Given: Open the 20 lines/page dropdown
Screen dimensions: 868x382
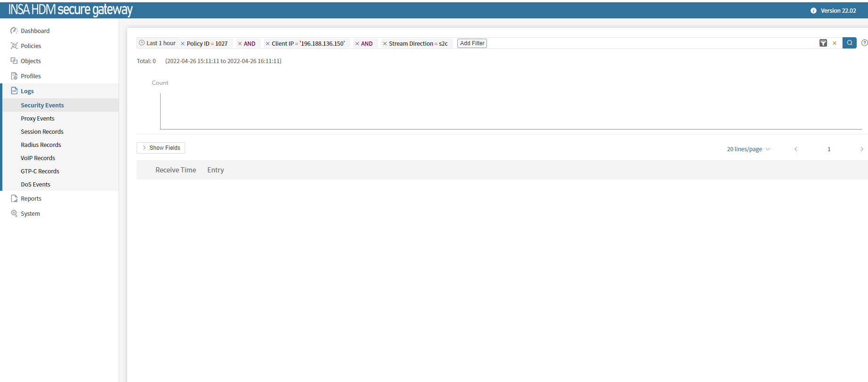Looking at the screenshot, I should pos(748,149).
